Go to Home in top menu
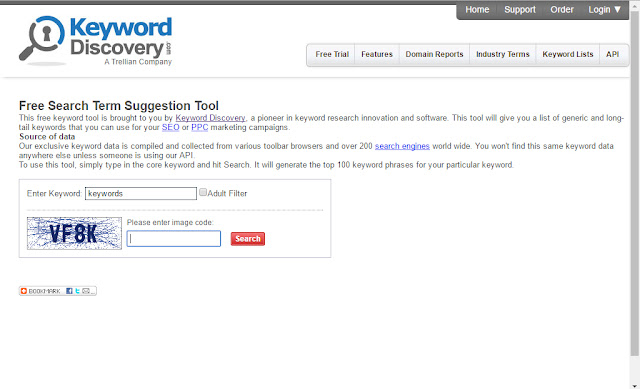The image size is (640, 389). pyautogui.click(x=477, y=9)
